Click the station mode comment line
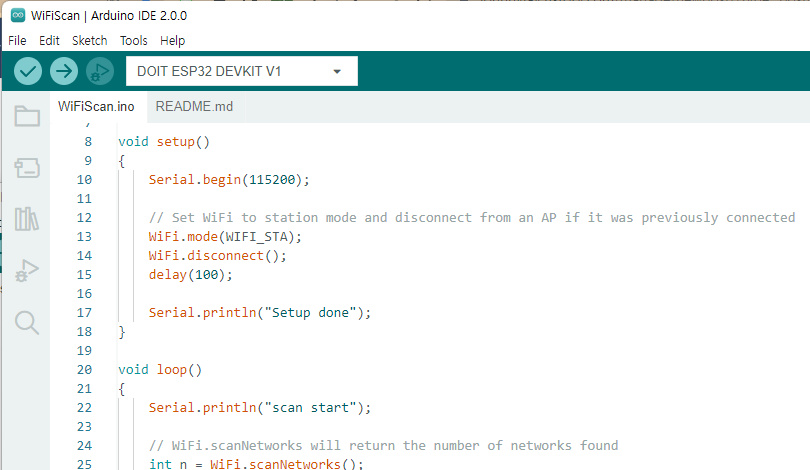The image size is (810, 470). click(x=472, y=217)
